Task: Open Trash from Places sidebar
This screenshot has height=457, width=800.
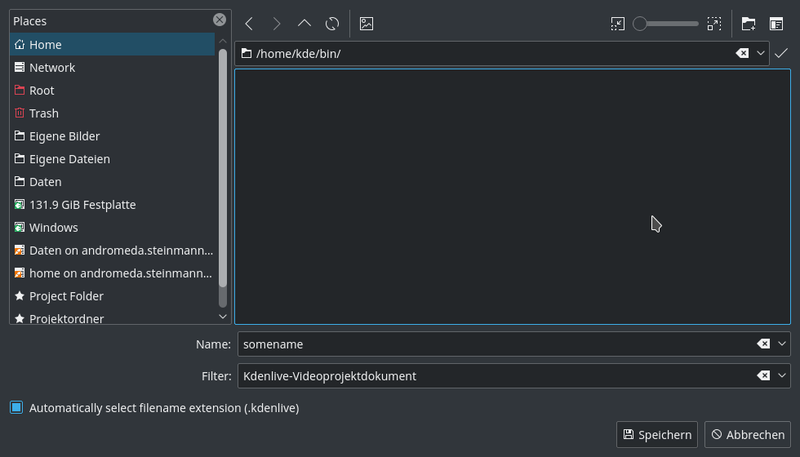Action: tap(44, 113)
